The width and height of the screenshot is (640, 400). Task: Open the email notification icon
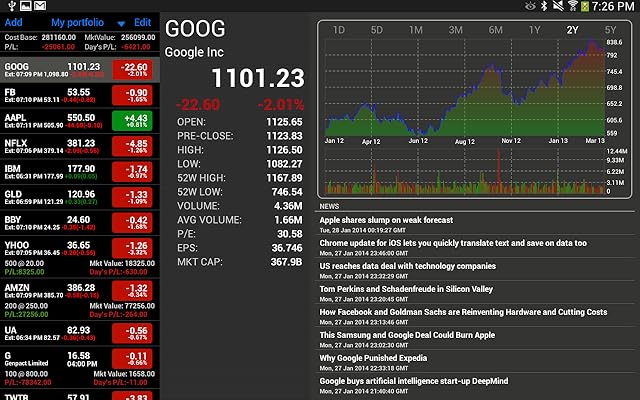pyautogui.click(x=40, y=6)
